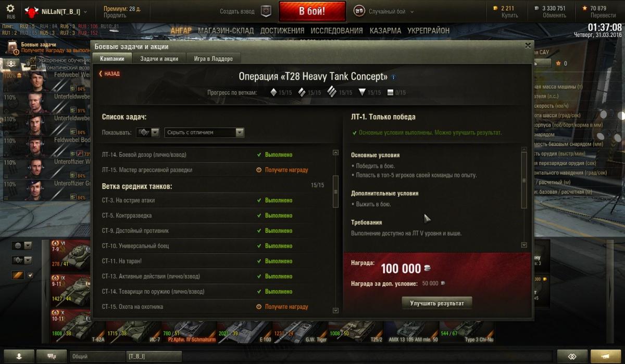The height and width of the screenshot is (364, 625).
Task: Click the 'Улучшить результат' button
Action: (437, 303)
